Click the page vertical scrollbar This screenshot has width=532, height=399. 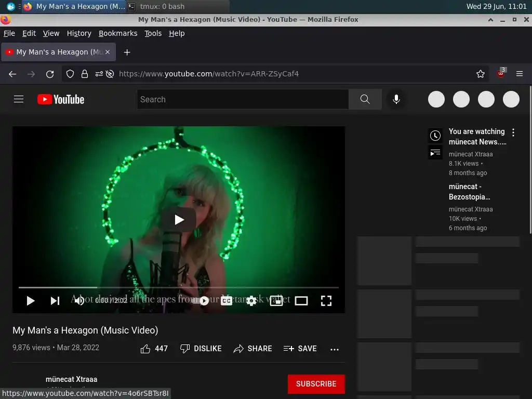tap(530, 159)
